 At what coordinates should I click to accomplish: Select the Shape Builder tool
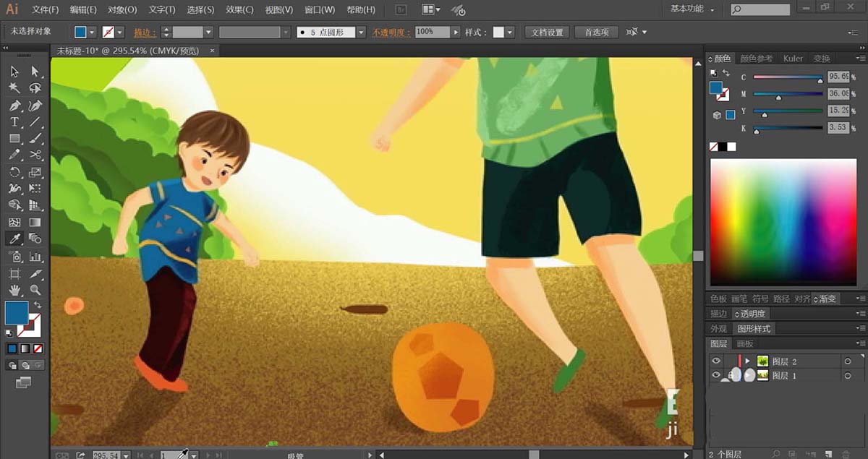14,205
